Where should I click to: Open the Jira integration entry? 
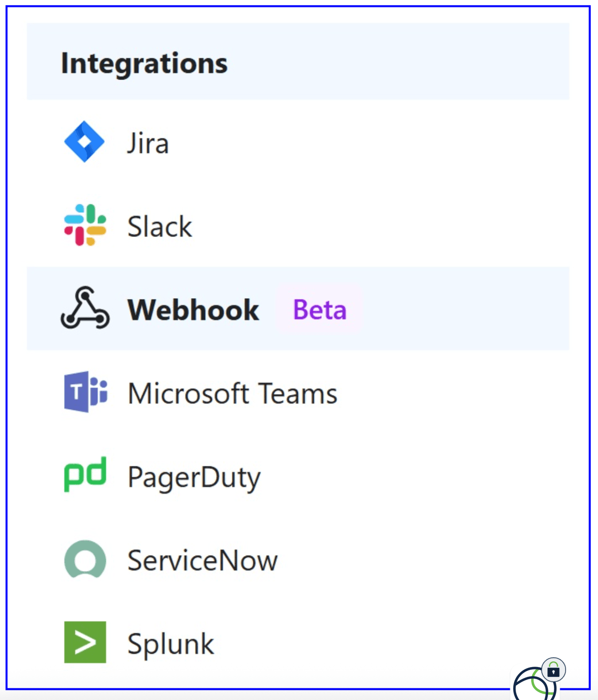tap(147, 143)
